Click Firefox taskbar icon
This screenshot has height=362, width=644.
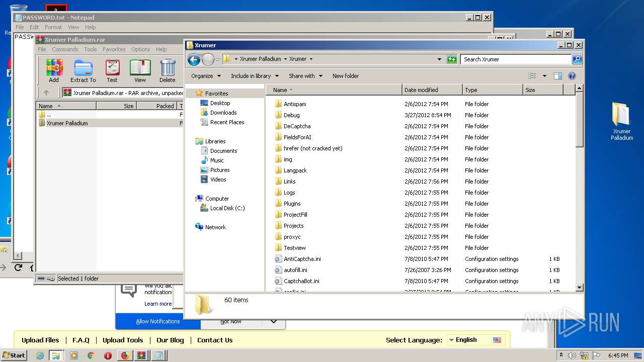pyautogui.click(x=125, y=355)
